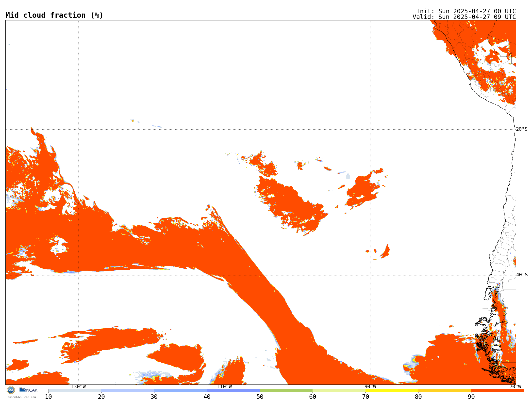The height and width of the screenshot is (400, 532).
Task: Open the ensemble.ucar.edu link text
Action: [22, 397]
